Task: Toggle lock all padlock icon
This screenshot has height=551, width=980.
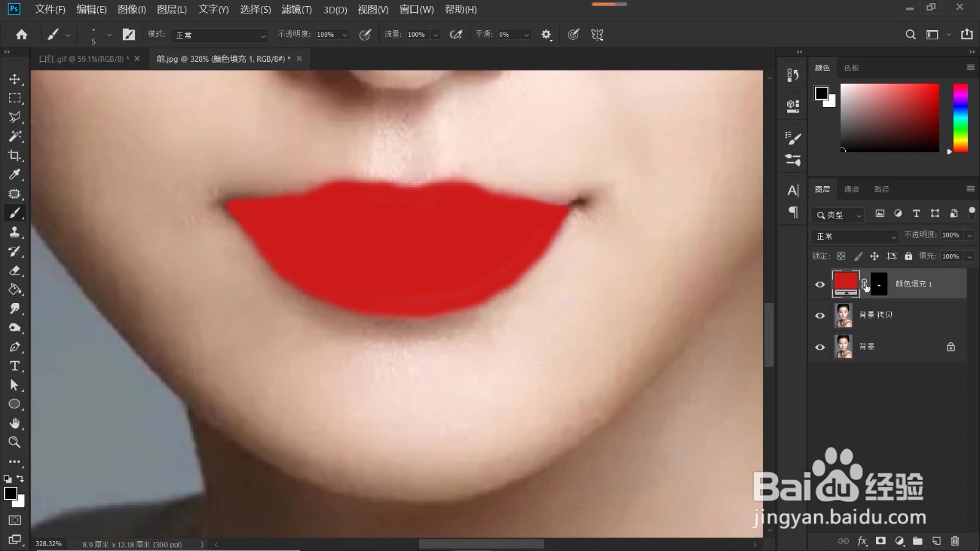Action: [x=908, y=257]
